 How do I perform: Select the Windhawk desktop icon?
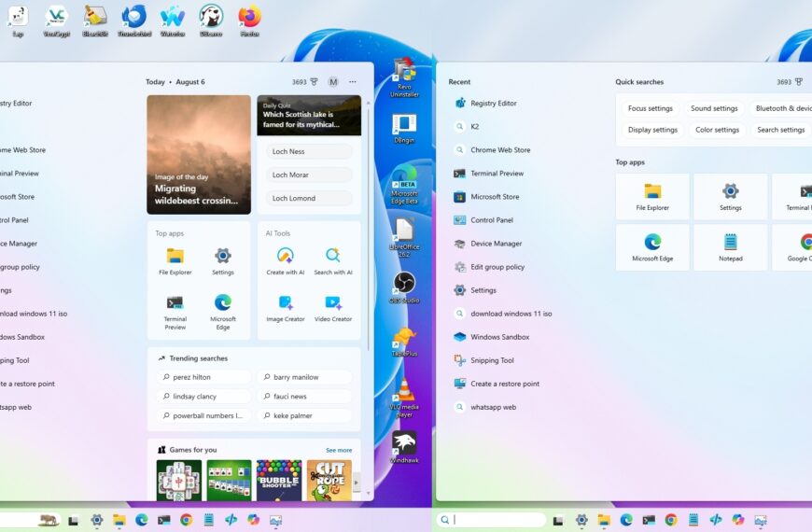(x=404, y=447)
